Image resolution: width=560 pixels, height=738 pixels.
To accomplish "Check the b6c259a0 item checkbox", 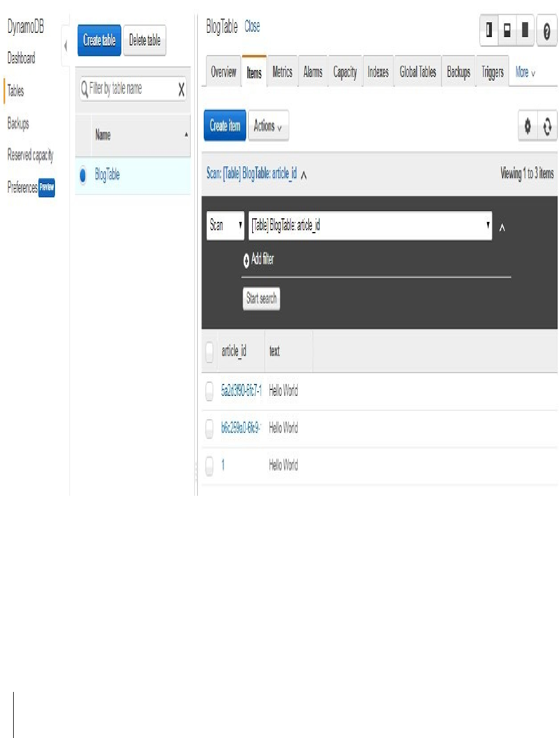I will point(209,428).
